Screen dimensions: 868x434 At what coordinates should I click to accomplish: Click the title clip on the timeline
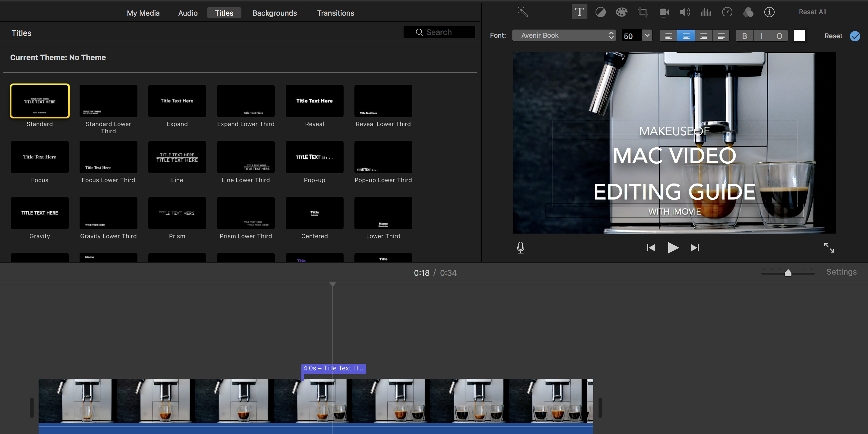click(x=333, y=368)
